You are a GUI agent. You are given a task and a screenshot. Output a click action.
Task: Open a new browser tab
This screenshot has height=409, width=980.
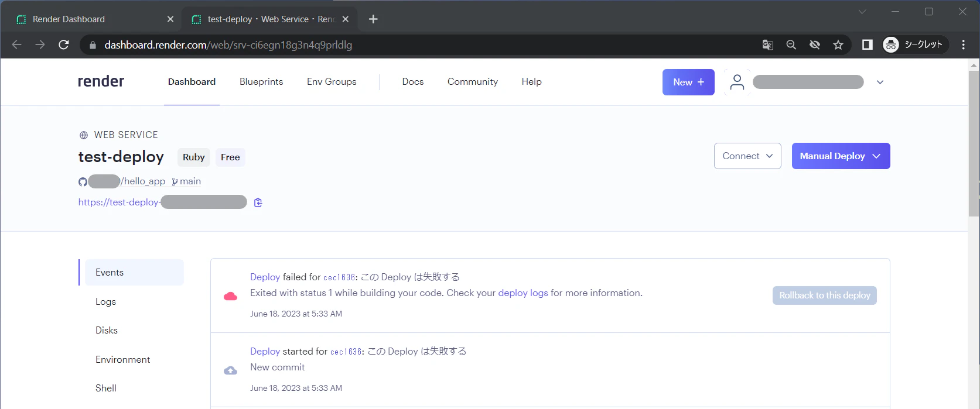373,19
